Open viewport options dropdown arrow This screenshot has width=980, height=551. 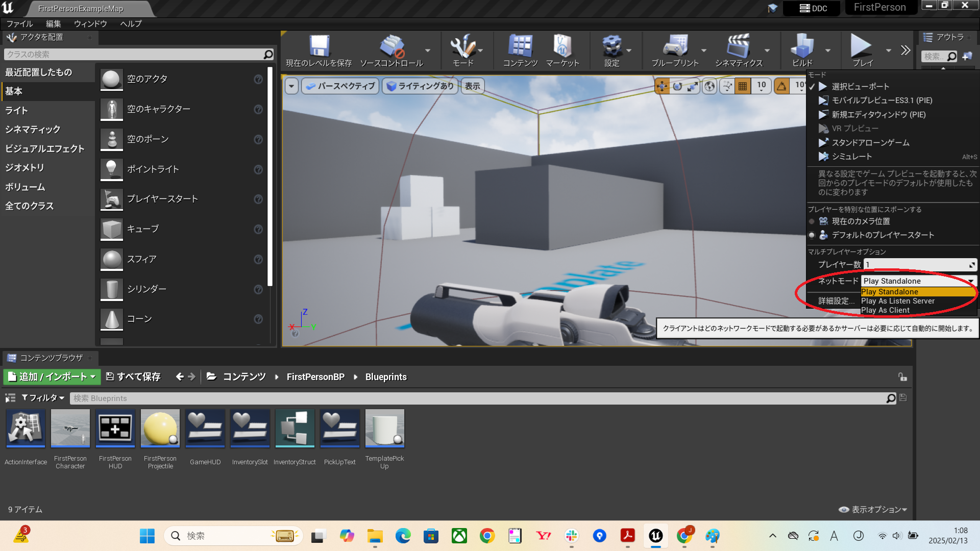click(x=291, y=86)
